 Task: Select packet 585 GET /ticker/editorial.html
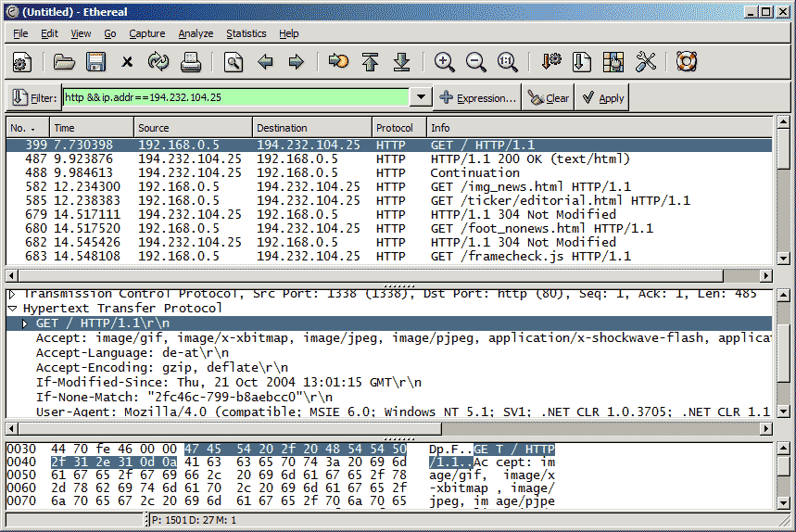click(389, 200)
